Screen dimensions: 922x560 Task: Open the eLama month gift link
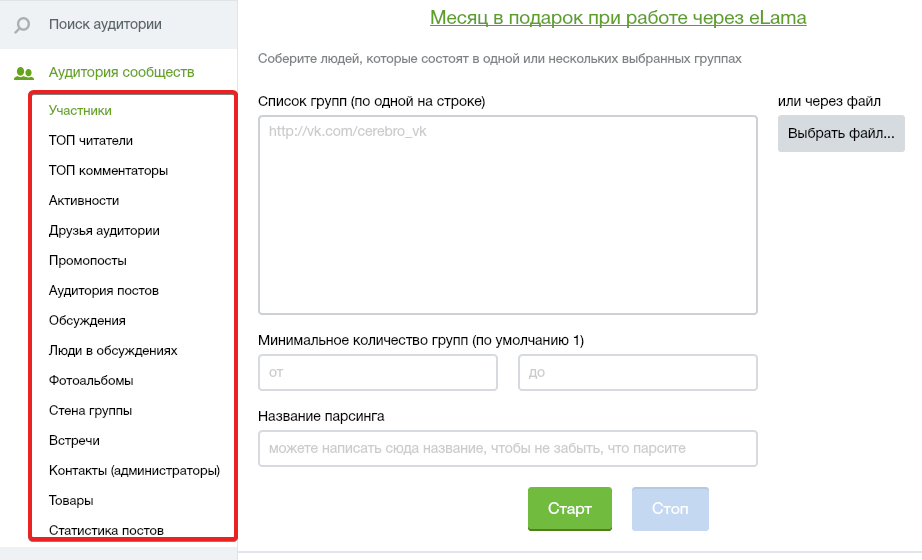pos(618,18)
